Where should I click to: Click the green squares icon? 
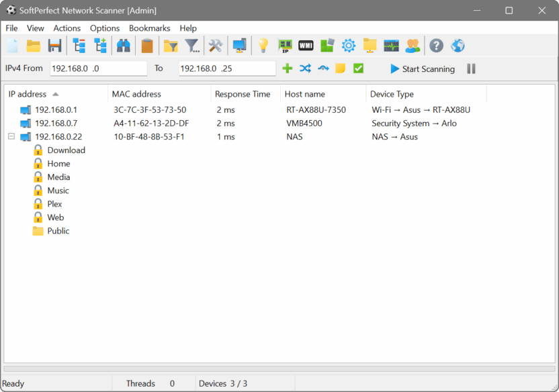click(327, 46)
